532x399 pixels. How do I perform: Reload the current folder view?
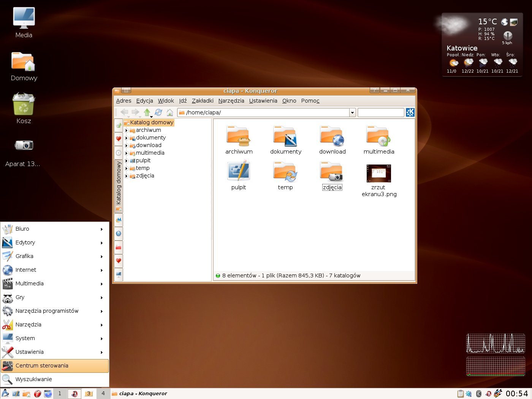tap(158, 112)
